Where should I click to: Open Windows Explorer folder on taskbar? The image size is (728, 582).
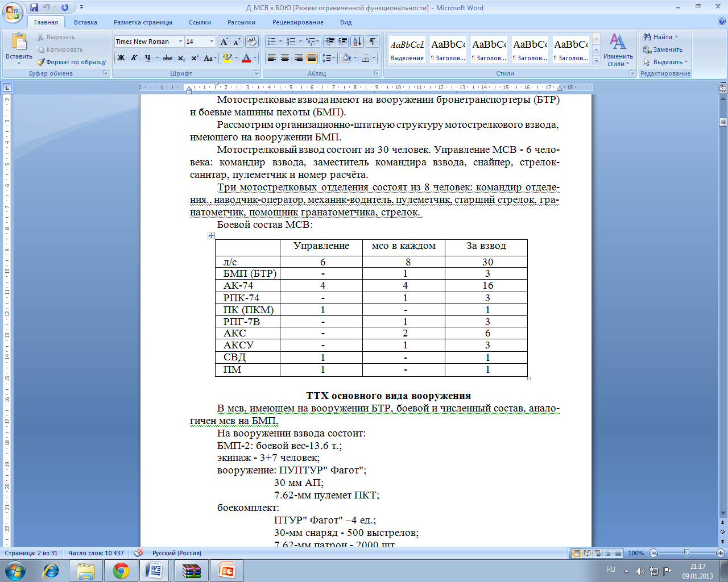(86, 571)
